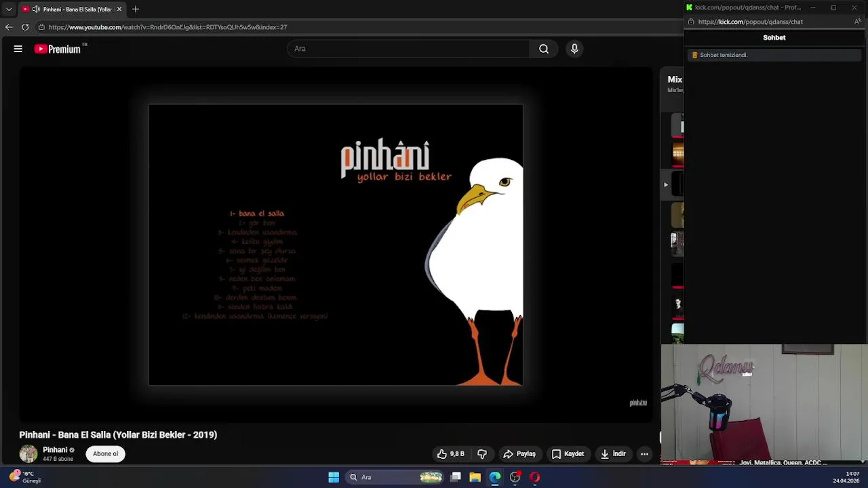
Task: Click the Kick favicon in popout title
Action: click(x=689, y=7)
